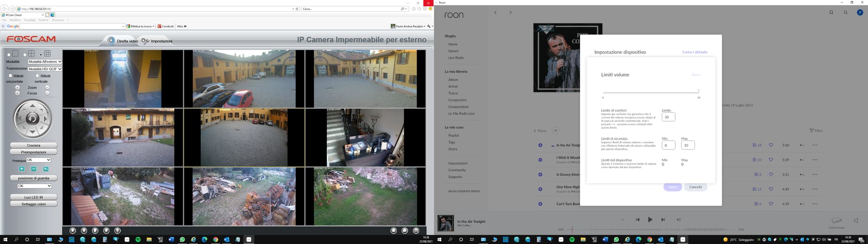Screen dimensions: 868x244
Task: Open more options for the 3:31 track
Action: (815, 174)
